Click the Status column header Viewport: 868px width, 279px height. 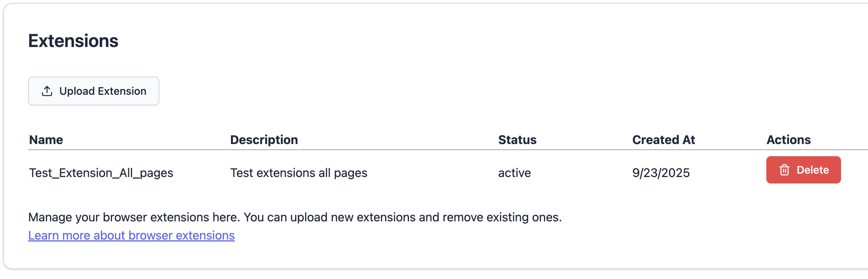[517, 140]
